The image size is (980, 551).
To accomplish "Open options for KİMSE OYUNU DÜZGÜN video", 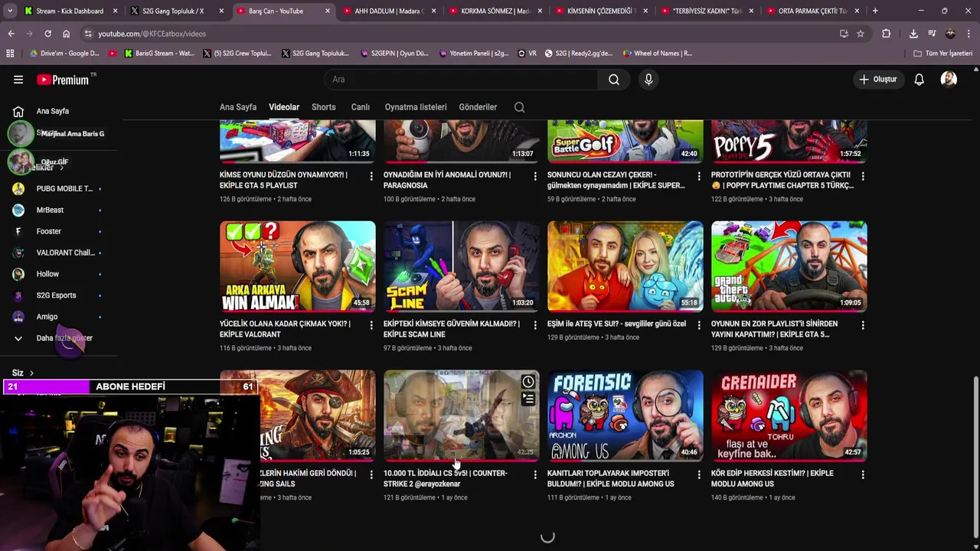I will pyautogui.click(x=371, y=176).
